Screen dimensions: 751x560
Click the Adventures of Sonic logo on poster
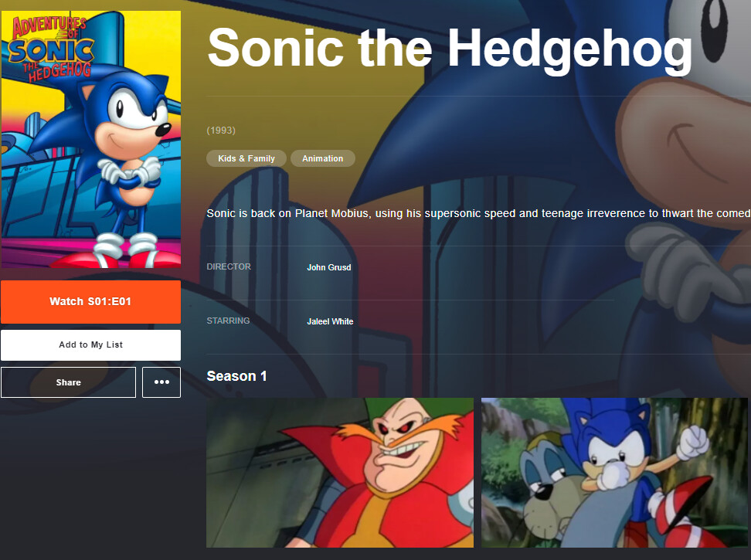(51, 48)
